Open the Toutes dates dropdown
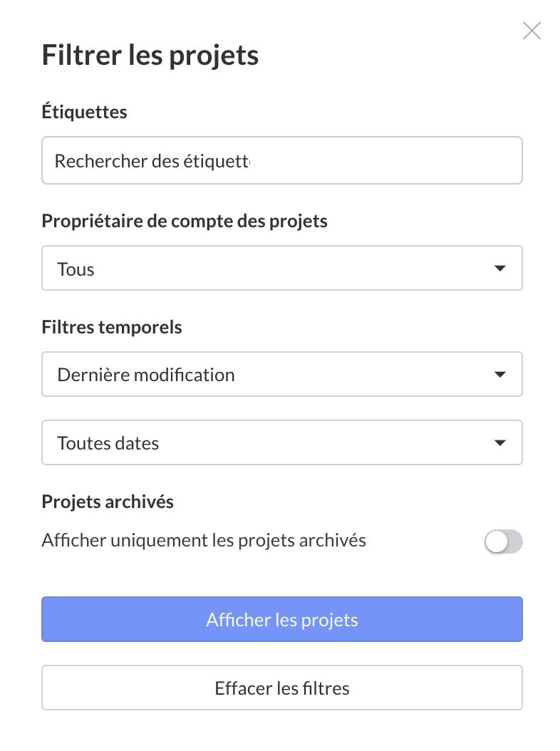560x751 pixels. (x=282, y=442)
